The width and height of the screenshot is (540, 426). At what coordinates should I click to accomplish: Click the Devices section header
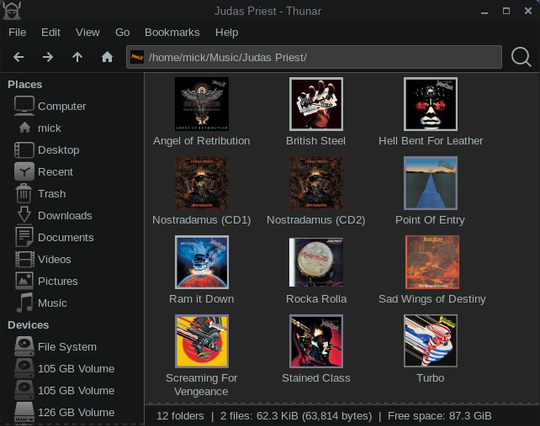pos(28,325)
